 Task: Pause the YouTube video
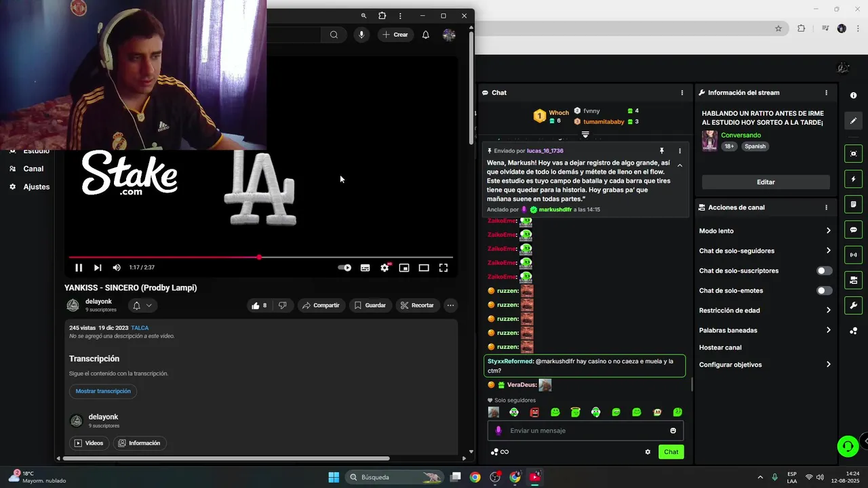[79, 268]
